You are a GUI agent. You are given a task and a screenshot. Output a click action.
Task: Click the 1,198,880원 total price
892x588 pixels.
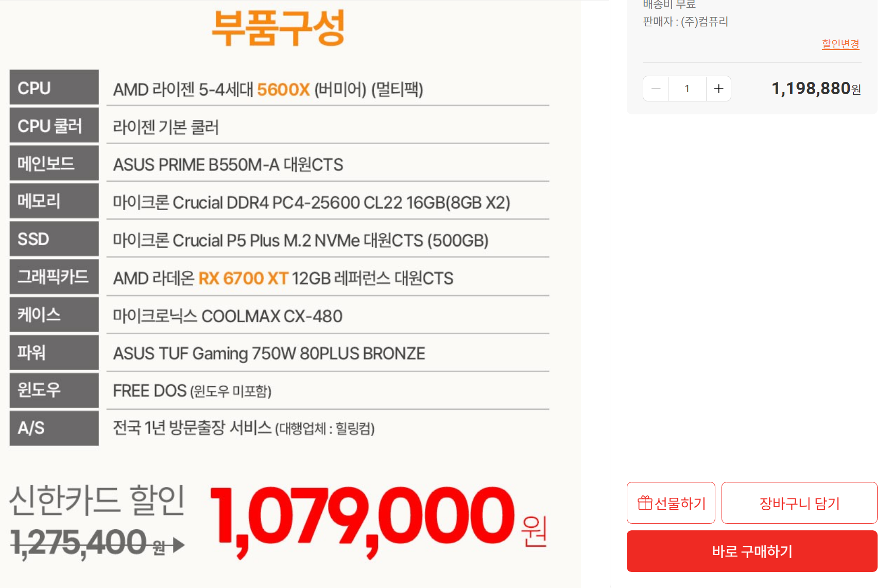point(816,89)
